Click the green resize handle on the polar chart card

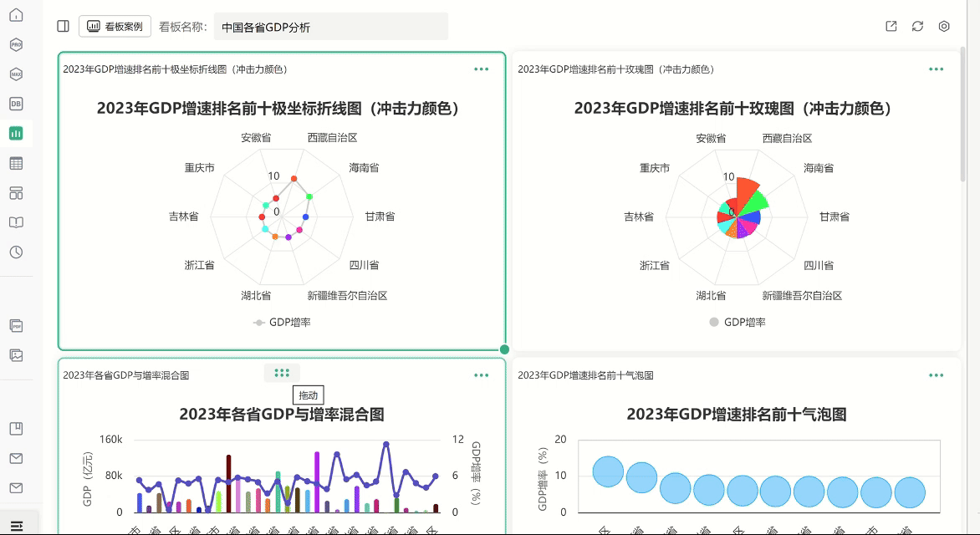pos(505,348)
